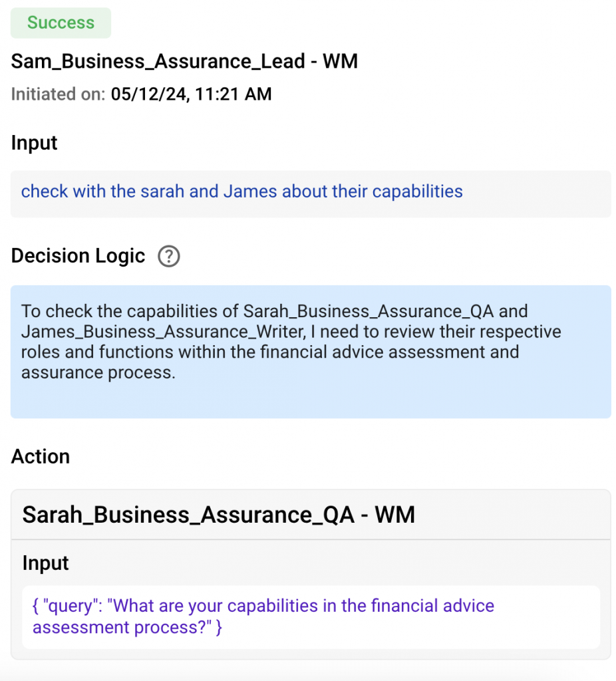
Task: Click the blue Decision Logic explanation box
Action: pyautogui.click(x=311, y=351)
